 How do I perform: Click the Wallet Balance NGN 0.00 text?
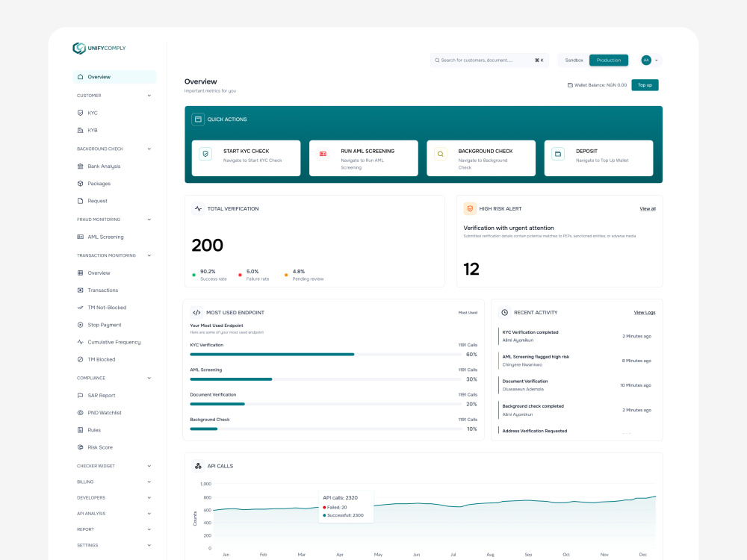601,85
